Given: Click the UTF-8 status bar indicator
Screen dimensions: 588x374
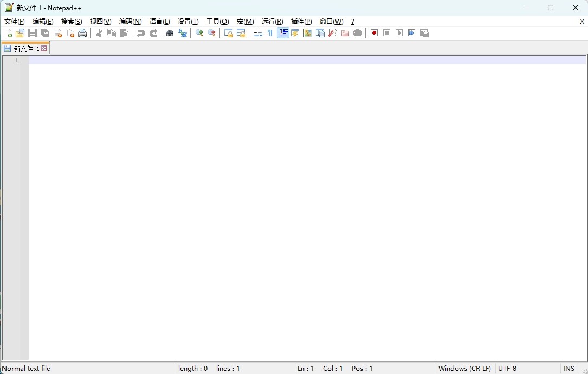Looking at the screenshot, I should pos(507,369).
